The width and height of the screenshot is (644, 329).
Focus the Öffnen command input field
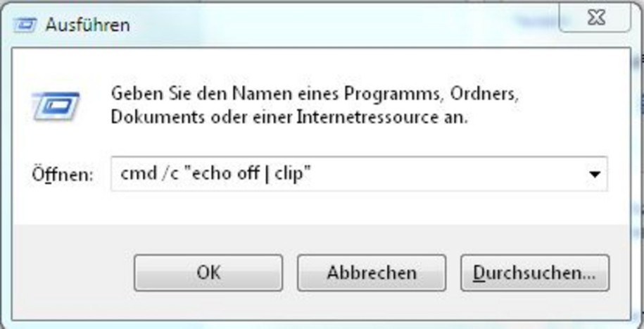[x=359, y=174]
